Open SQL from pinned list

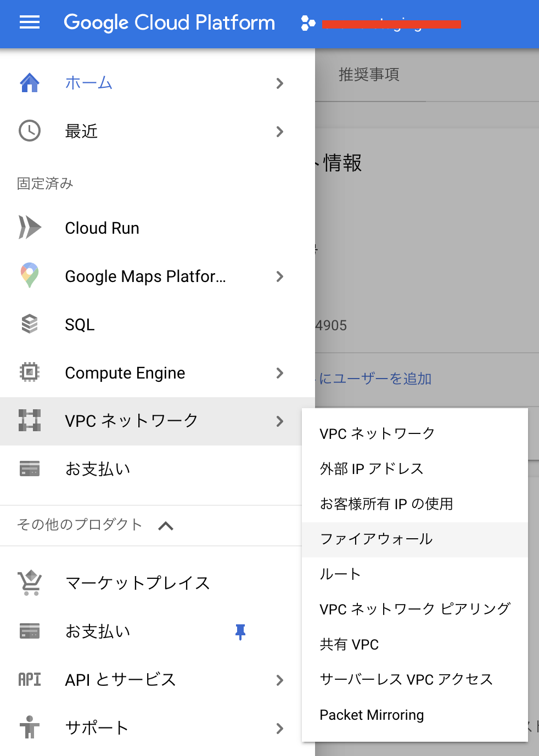[158, 325]
